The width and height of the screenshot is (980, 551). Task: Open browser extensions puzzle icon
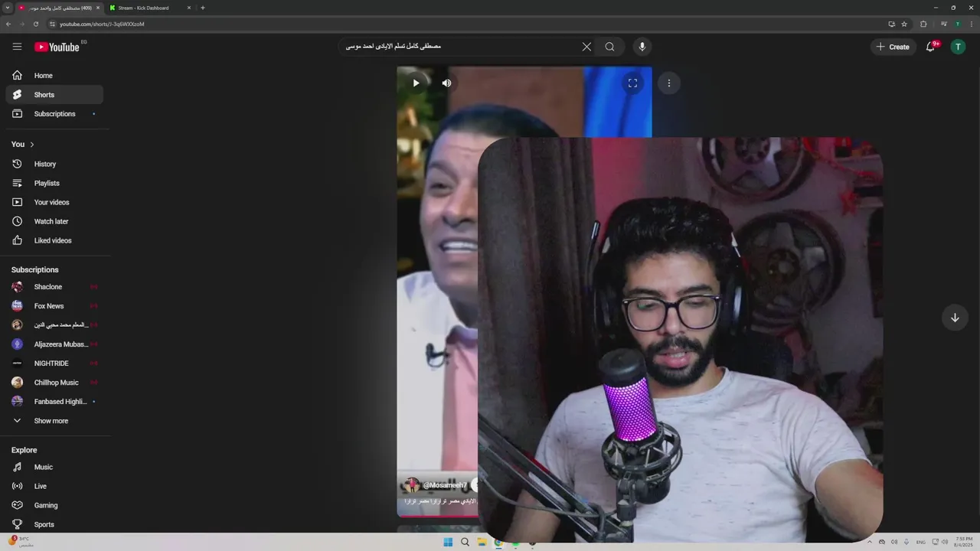(923, 24)
